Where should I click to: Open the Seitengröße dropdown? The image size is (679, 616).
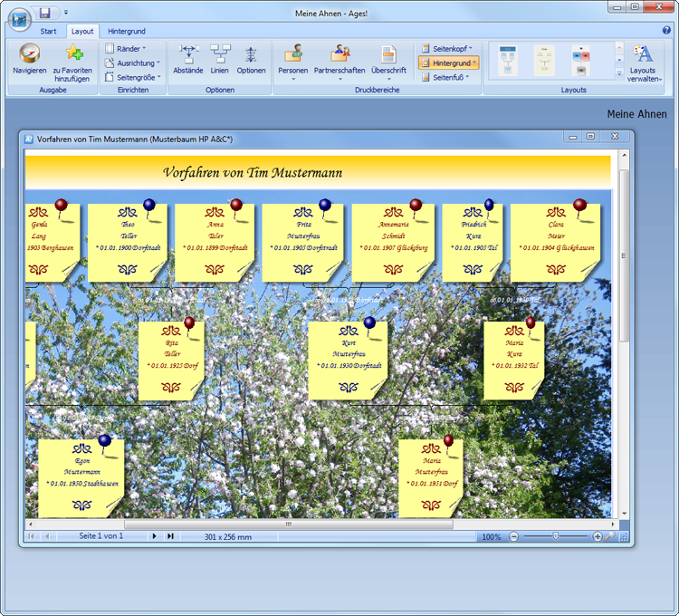pyautogui.click(x=132, y=77)
